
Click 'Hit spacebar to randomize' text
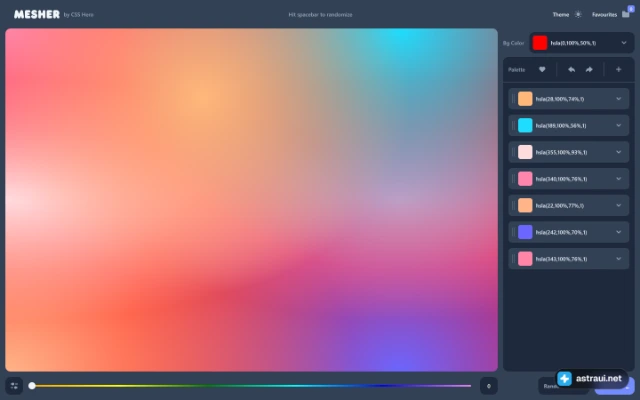[x=320, y=14]
